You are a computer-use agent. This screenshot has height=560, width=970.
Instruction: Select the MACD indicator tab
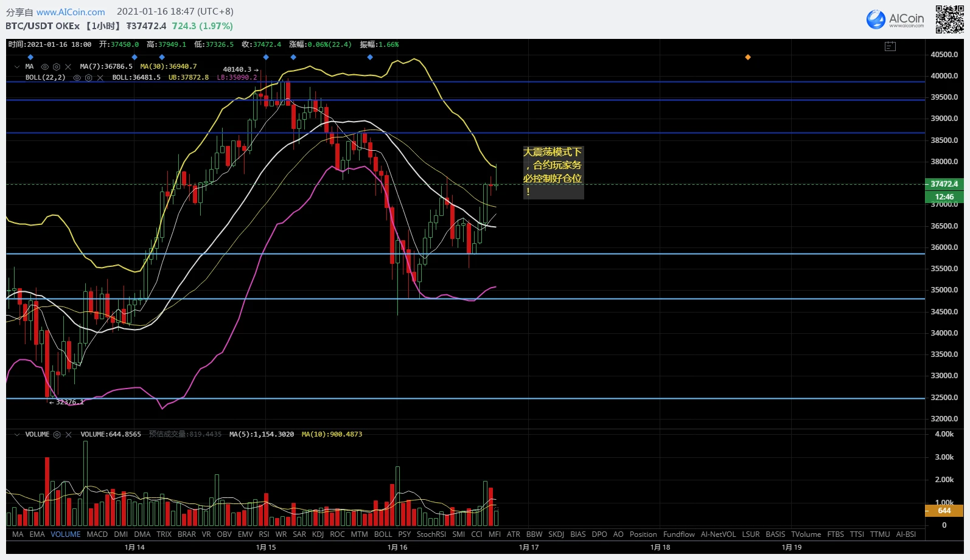click(97, 534)
